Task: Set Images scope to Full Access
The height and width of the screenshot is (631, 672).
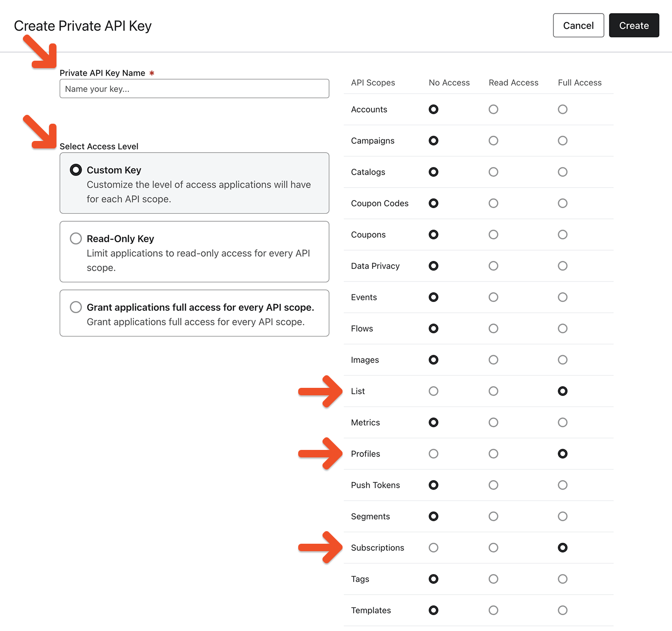Action: click(x=563, y=359)
